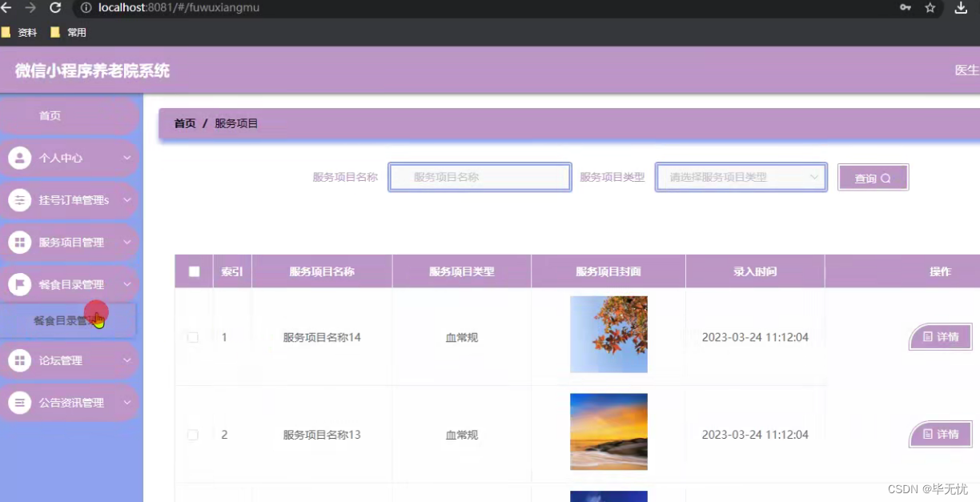
Task: Open 首页 from the breadcrumb
Action: coord(184,123)
